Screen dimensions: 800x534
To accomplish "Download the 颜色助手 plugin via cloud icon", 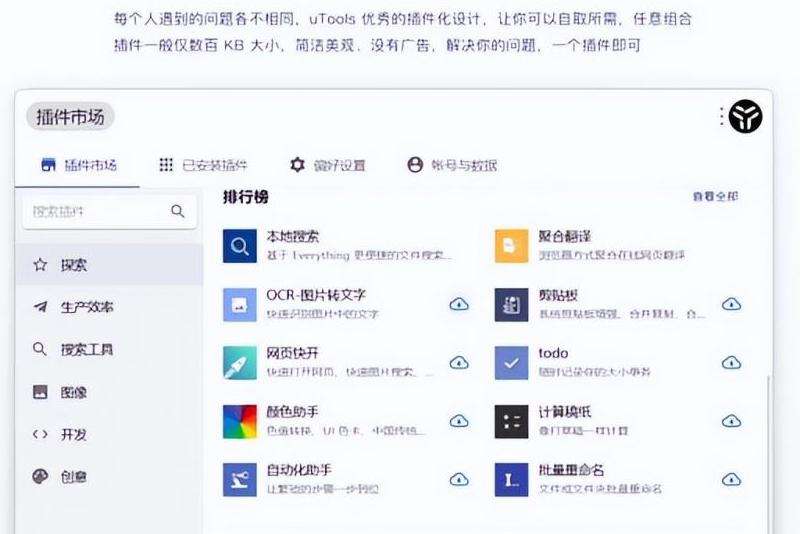I will [459, 421].
